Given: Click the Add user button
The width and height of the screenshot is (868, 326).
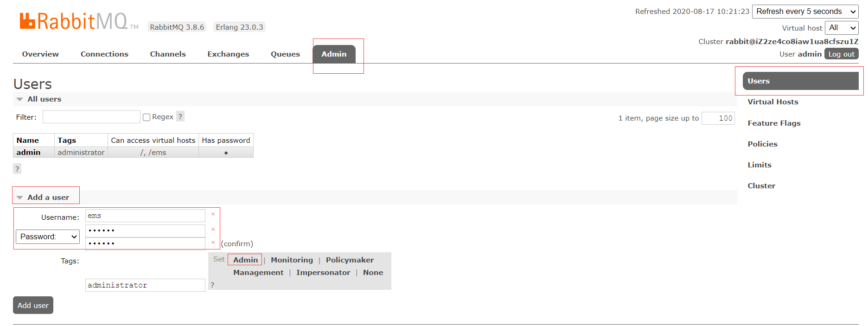Looking at the screenshot, I should click(33, 305).
